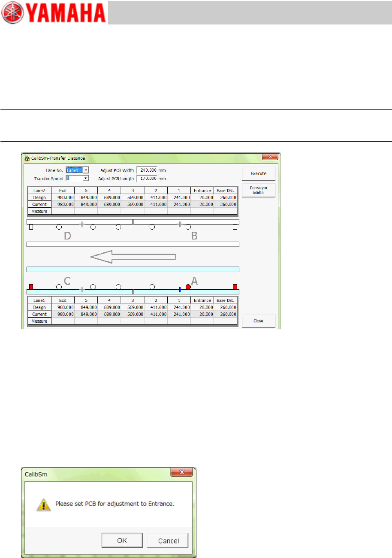This screenshot has height=558, width=392.
Task: Select the blue plus marker on Lane1
Action: click(180, 290)
